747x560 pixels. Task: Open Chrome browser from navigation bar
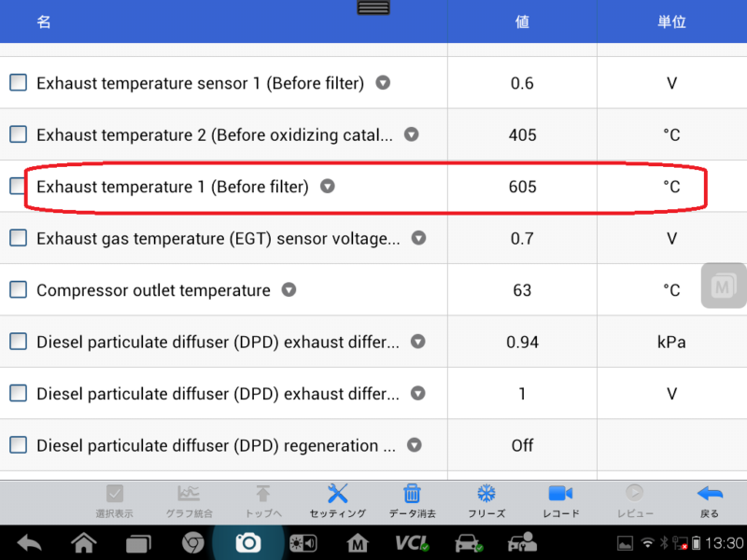click(x=193, y=543)
